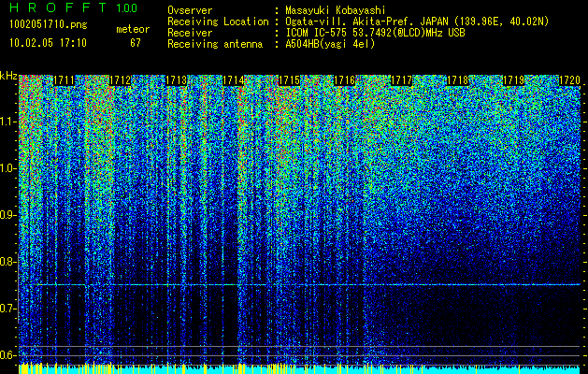588x374 pixels.
Task: Click the 1716 time marker
Action: (345, 80)
